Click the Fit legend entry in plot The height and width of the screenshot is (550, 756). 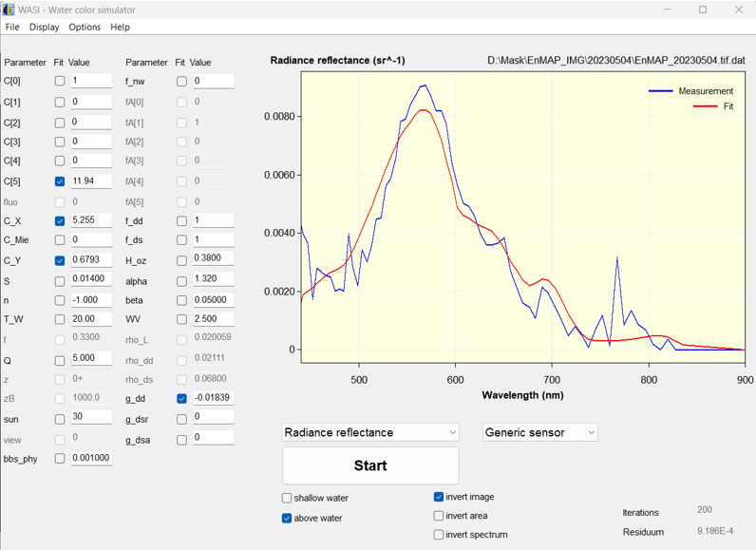tap(713, 106)
